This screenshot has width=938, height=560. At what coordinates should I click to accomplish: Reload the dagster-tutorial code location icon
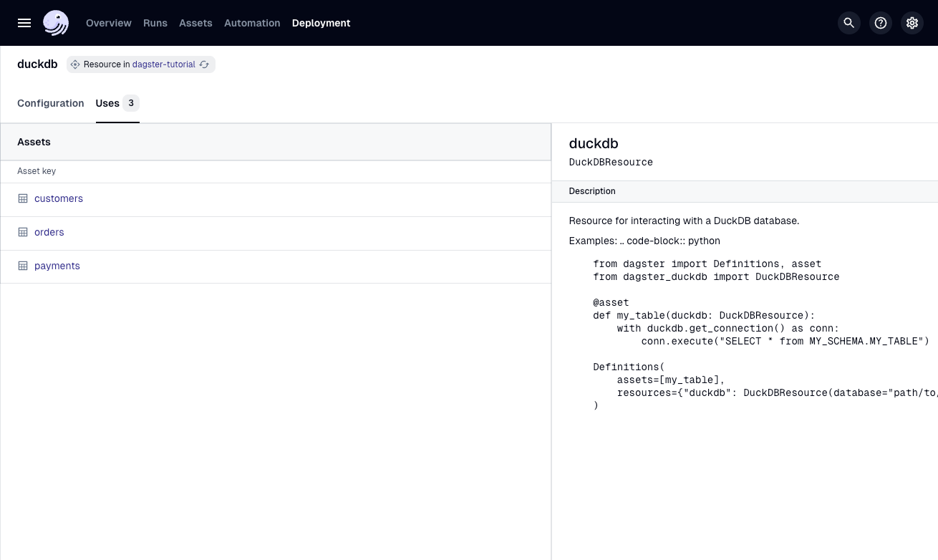[204, 64]
